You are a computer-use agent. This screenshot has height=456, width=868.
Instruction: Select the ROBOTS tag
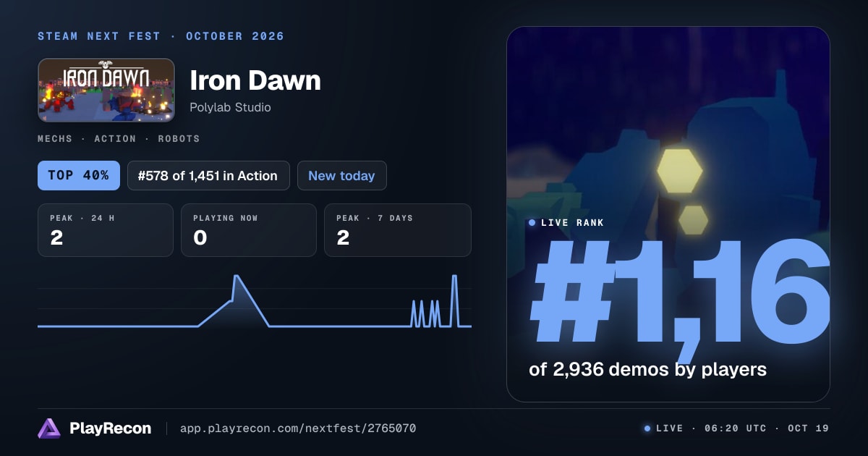pyautogui.click(x=178, y=138)
